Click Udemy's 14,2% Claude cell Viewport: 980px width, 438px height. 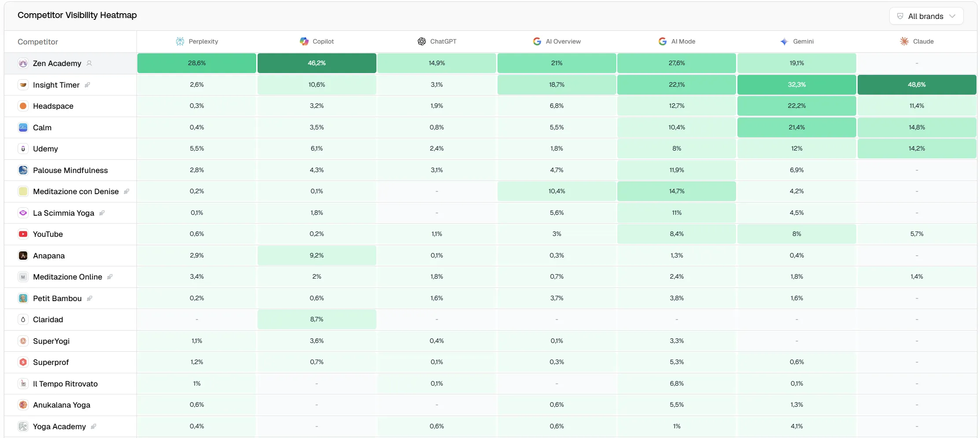point(917,148)
